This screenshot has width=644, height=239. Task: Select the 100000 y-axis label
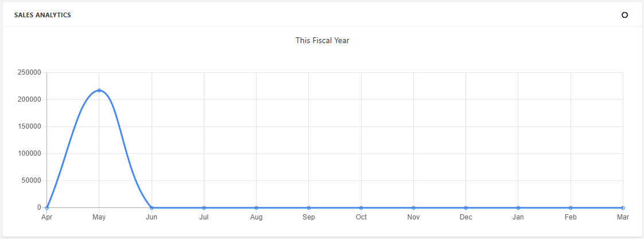tap(30, 153)
